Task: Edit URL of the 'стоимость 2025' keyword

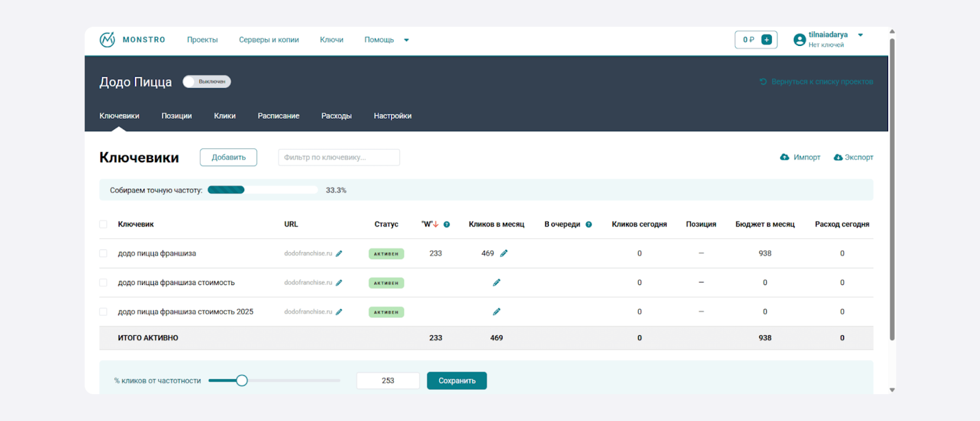Action: point(339,312)
